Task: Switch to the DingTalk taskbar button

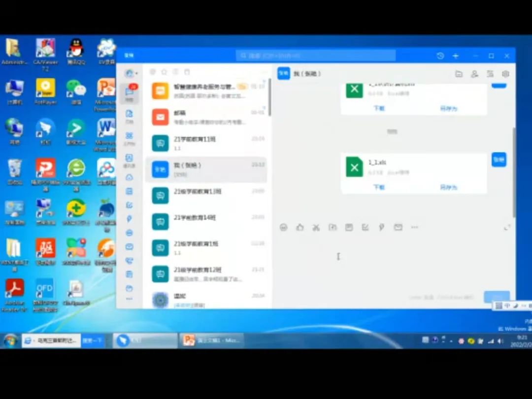Action: tap(145, 340)
